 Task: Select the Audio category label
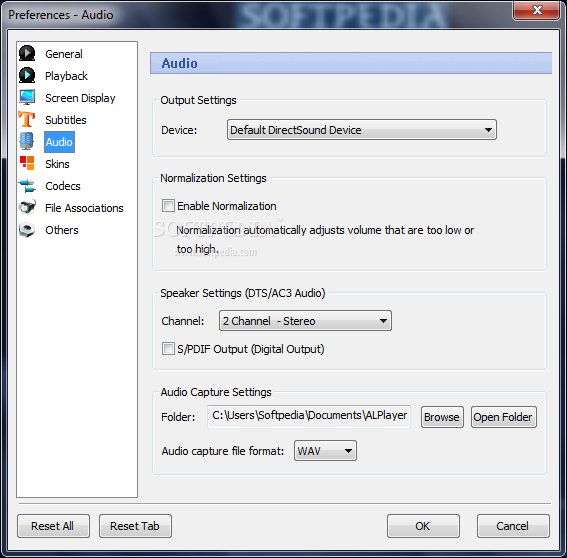(59, 142)
